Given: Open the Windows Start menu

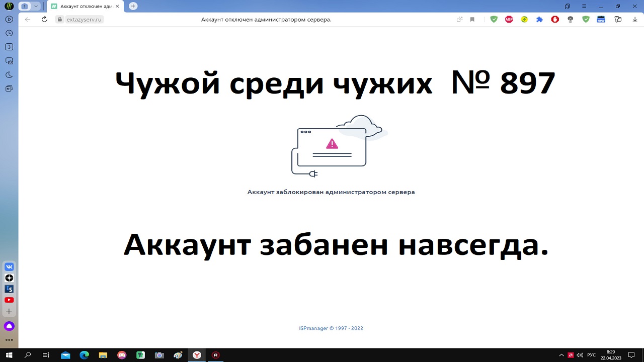Looking at the screenshot, I should point(9,355).
